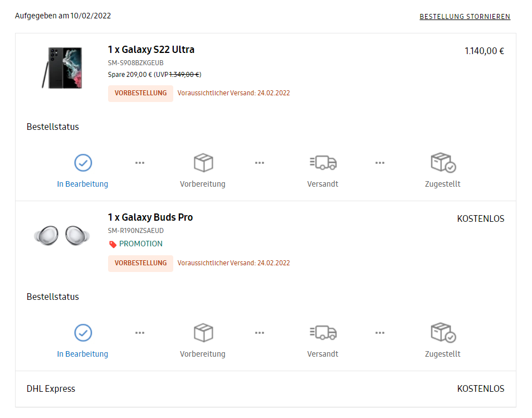This screenshot has height=418, width=532.
Task: Click Buds Pro Vorbereitung box icon
Action: (203, 333)
